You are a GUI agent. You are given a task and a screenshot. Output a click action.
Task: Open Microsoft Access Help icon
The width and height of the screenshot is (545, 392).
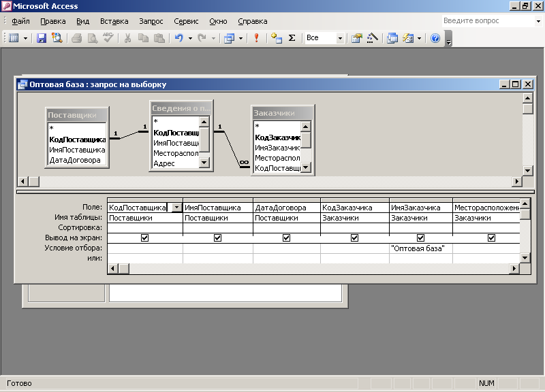(x=435, y=38)
